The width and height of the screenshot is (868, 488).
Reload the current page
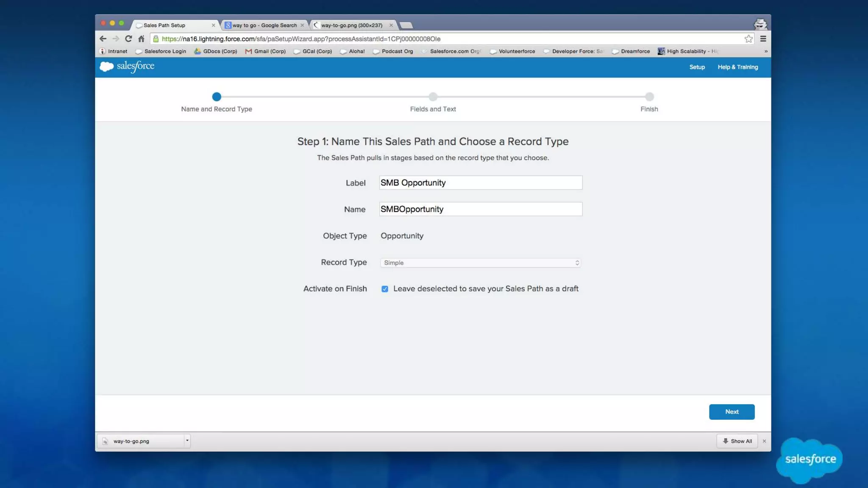coord(128,39)
